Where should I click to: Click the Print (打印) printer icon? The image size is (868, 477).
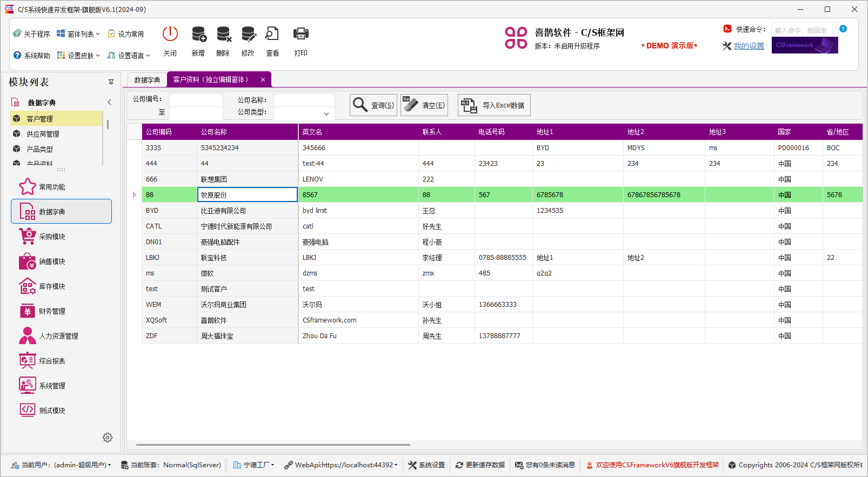301,34
